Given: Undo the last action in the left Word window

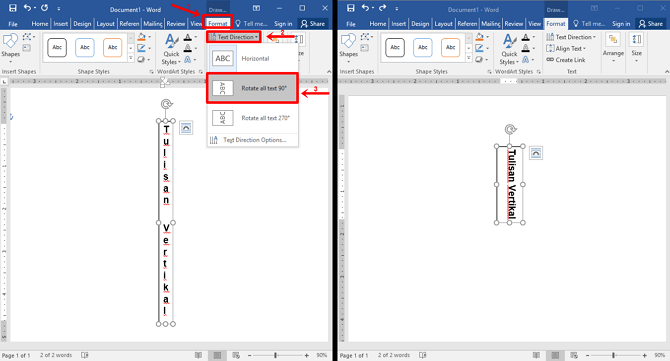Looking at the screenshot, I should 27,8.
